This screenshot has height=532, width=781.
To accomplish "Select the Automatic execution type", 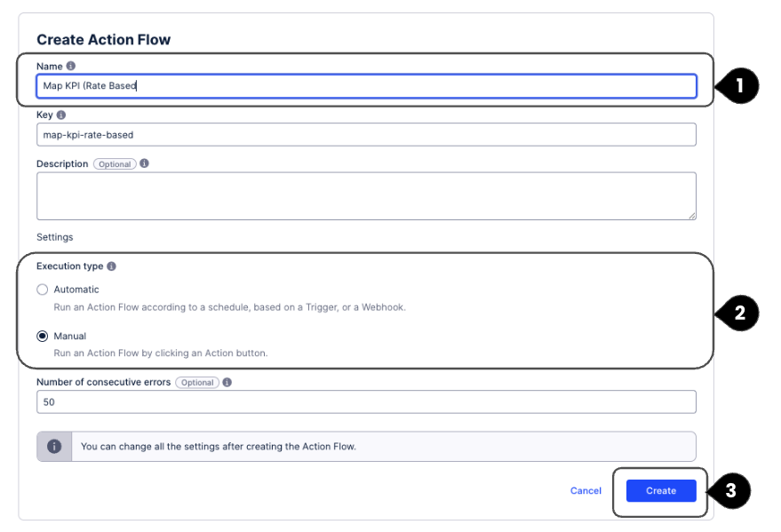I will (43, 290).
